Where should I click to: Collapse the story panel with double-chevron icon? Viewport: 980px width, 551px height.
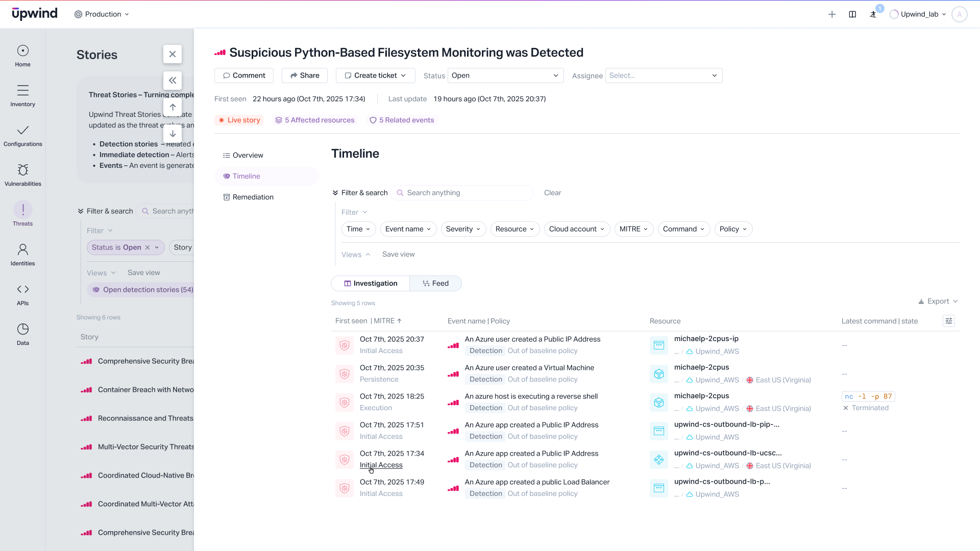coord(173,81)
